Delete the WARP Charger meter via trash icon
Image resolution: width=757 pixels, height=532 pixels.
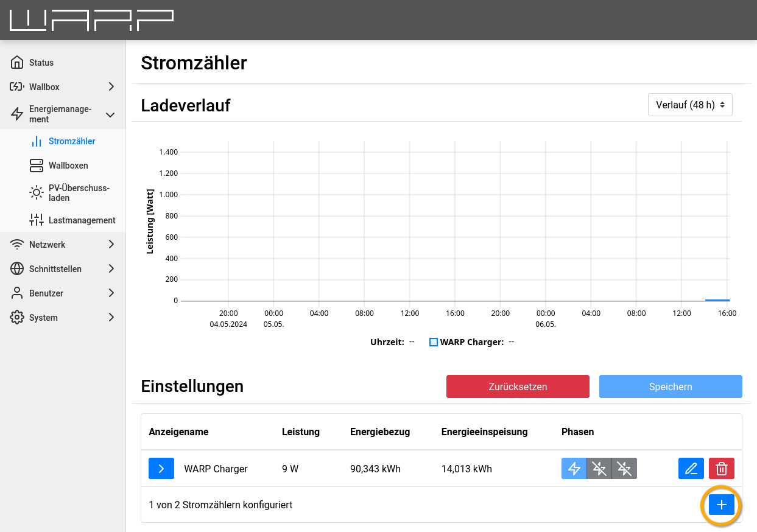pos(721,469)
